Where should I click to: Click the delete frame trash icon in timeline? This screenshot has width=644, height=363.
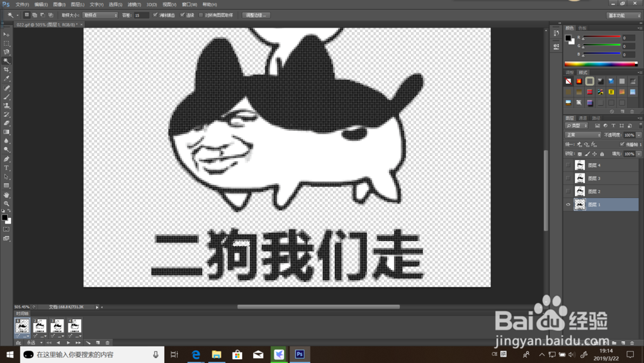108,342
